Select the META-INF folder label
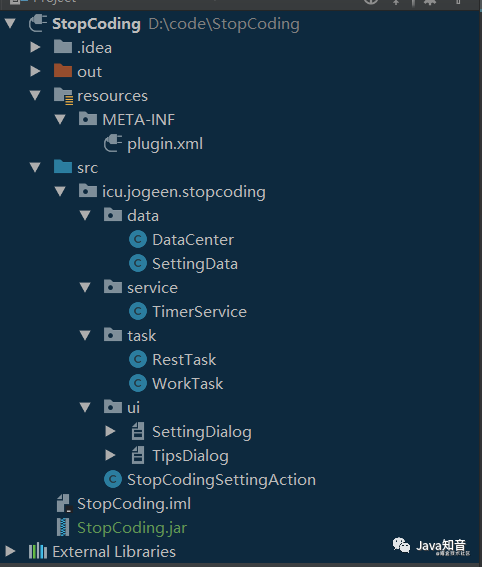The width and height of the screenshot is (482, 567). point(138,120)
